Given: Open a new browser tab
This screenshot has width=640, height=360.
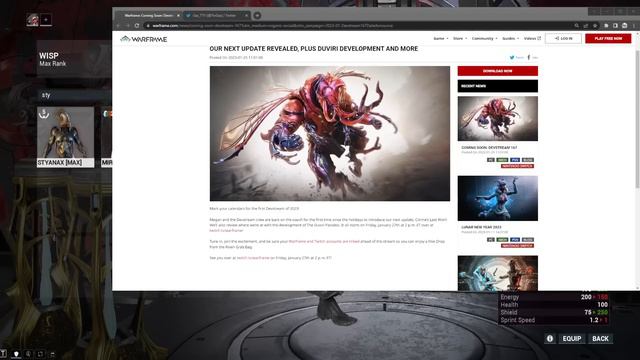Looking at the screenshot, I should pos(257,16).
